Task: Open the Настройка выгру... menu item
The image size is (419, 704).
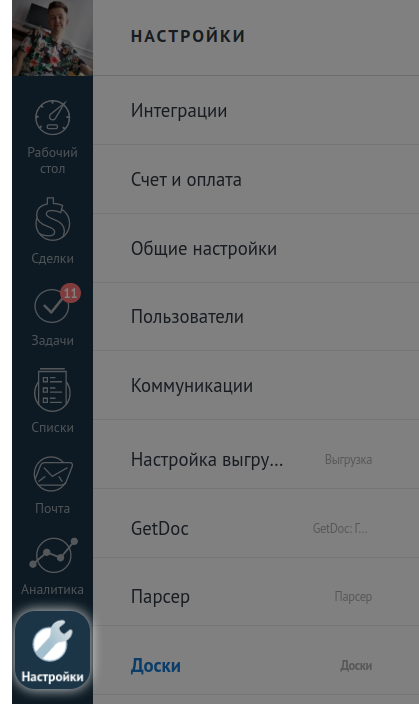Action: pos(256,460)
